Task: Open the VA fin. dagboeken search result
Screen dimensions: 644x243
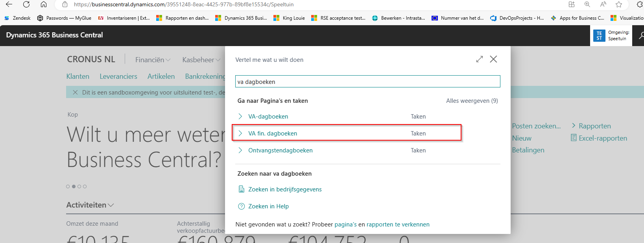Action: pyautogui.click(x=273, y=134)
